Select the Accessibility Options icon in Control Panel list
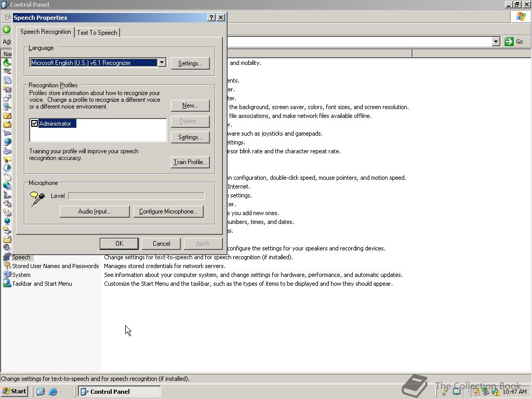 pos(7,63)
